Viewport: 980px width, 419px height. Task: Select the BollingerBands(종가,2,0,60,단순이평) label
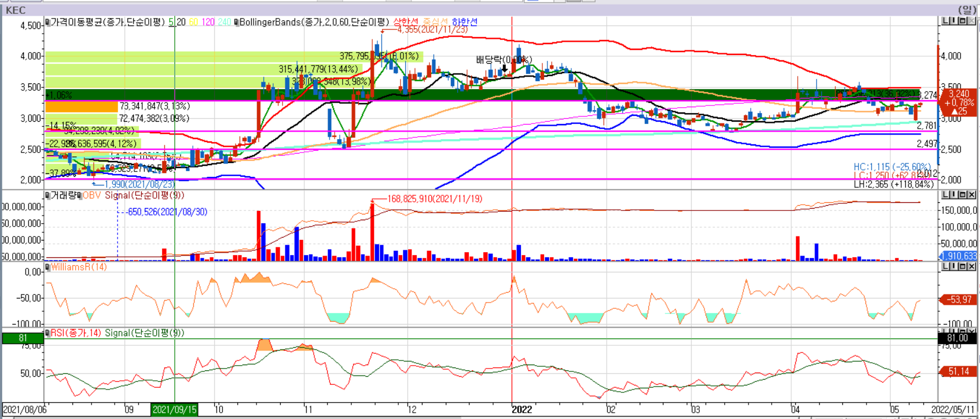[x=314, y=22]
